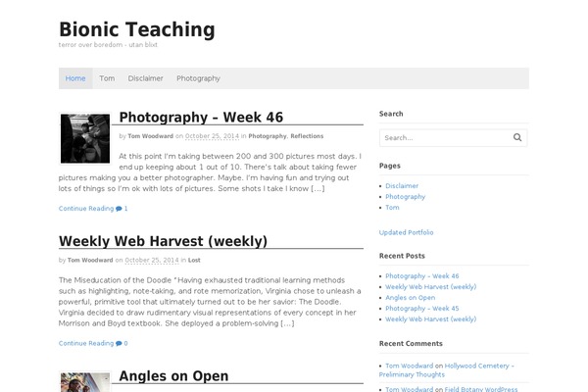The height and width of the screenshot is (392, 588).
Task: Open Photography – Week 46 post title
Action: tap(201, 117)
